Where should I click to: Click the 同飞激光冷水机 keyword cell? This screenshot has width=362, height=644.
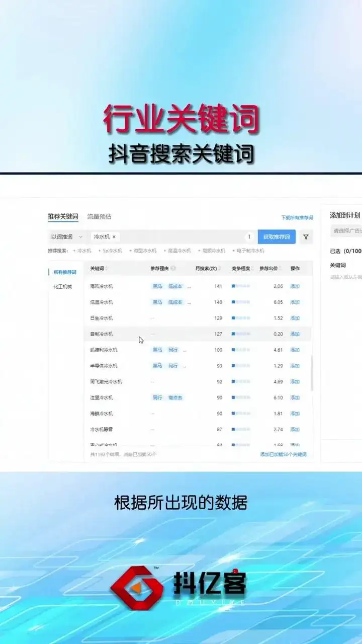(106, 382)
